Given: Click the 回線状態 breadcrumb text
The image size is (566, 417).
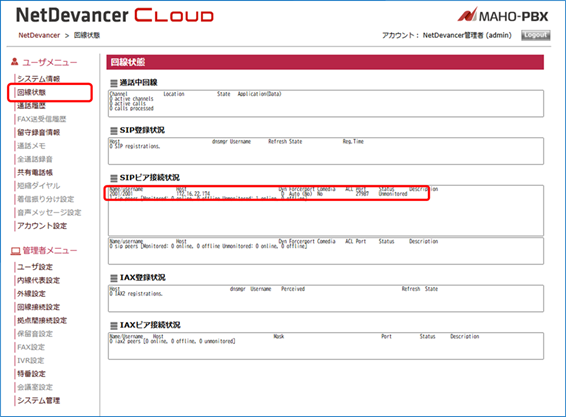Looking at the screenshot, I should point(87,35).
